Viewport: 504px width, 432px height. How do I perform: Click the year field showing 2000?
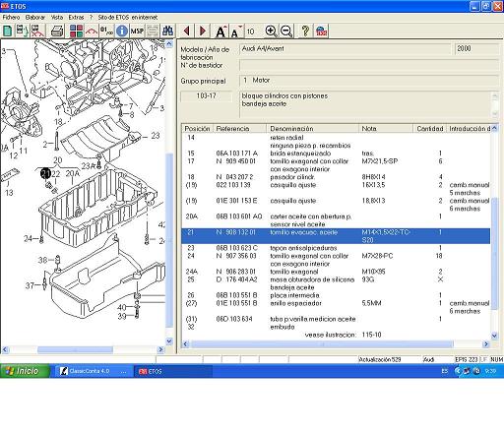point(476,49)
